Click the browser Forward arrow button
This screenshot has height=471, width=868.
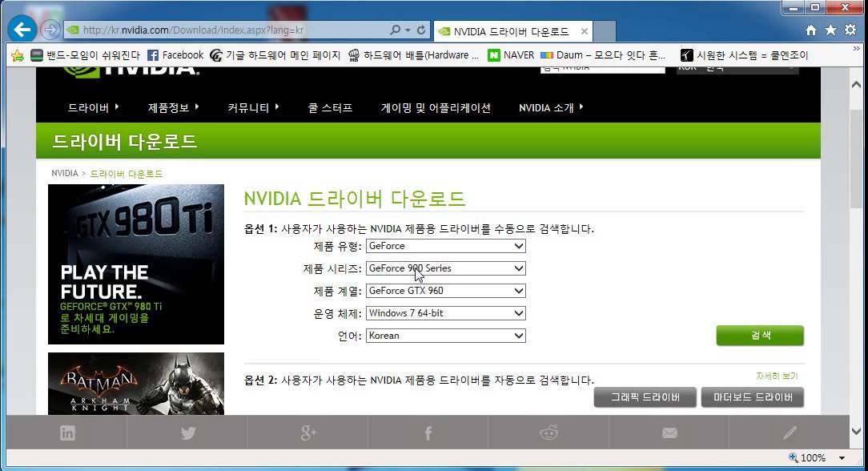pos(50,30)
